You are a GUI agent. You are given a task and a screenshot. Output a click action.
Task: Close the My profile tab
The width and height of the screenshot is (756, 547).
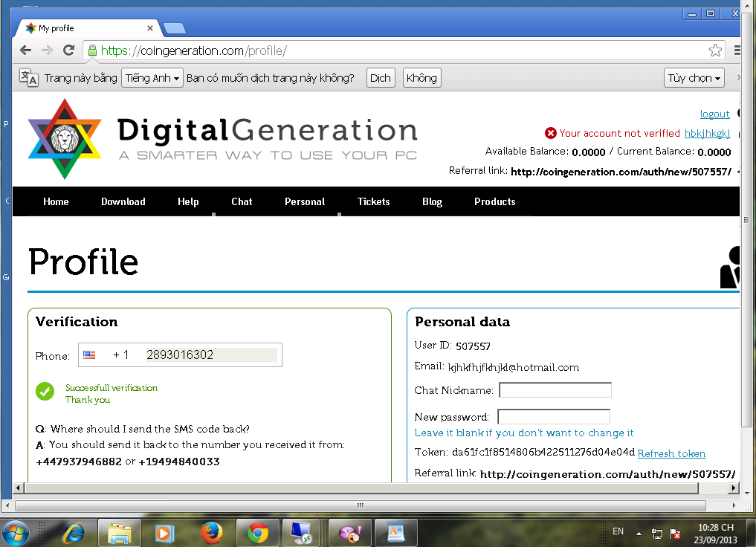coord(150,28)
